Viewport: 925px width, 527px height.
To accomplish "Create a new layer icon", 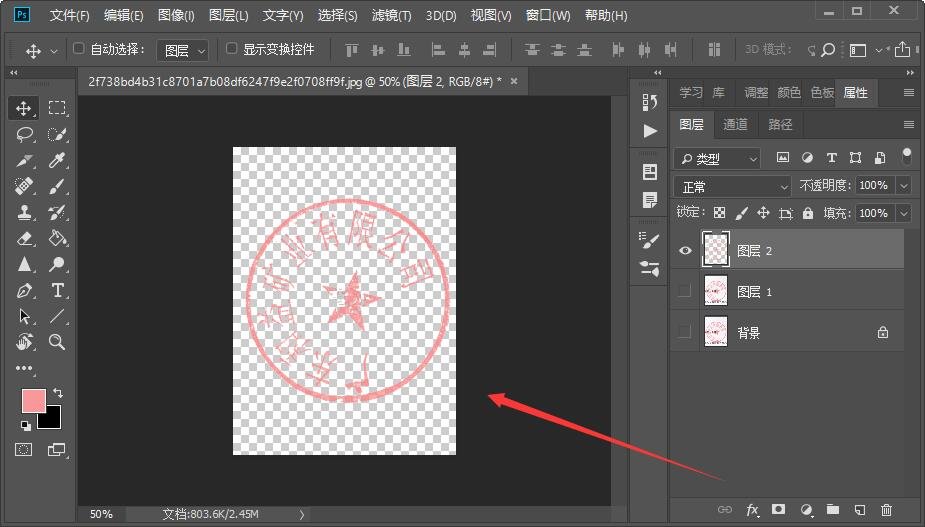I will [860, 510].
